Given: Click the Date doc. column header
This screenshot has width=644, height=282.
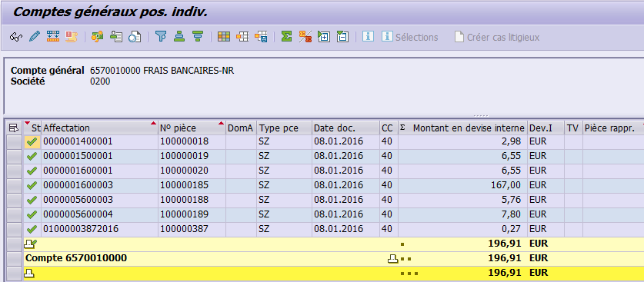Looking at the screenshot, I should point(345,128).
